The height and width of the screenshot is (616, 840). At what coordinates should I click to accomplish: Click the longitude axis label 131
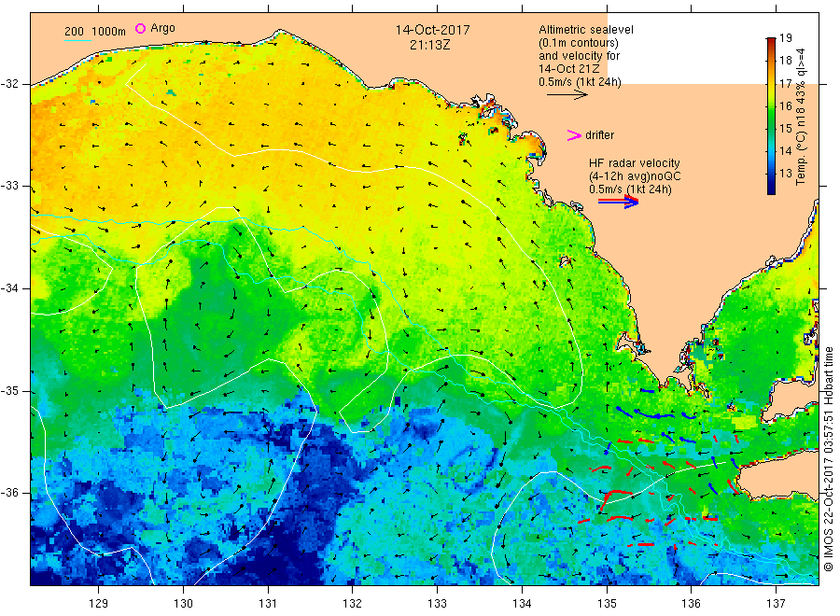tap(268, 604)
